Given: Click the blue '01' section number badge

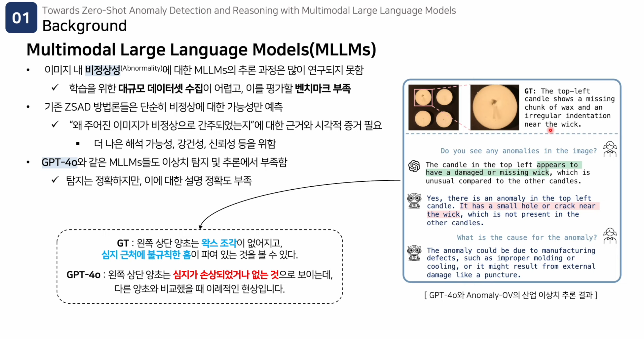Looking at the screenshot, I should click(21, 18).
